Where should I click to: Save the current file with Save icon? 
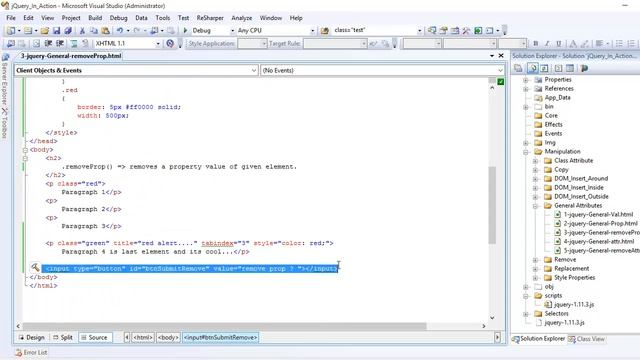click(x=56, y=31)
